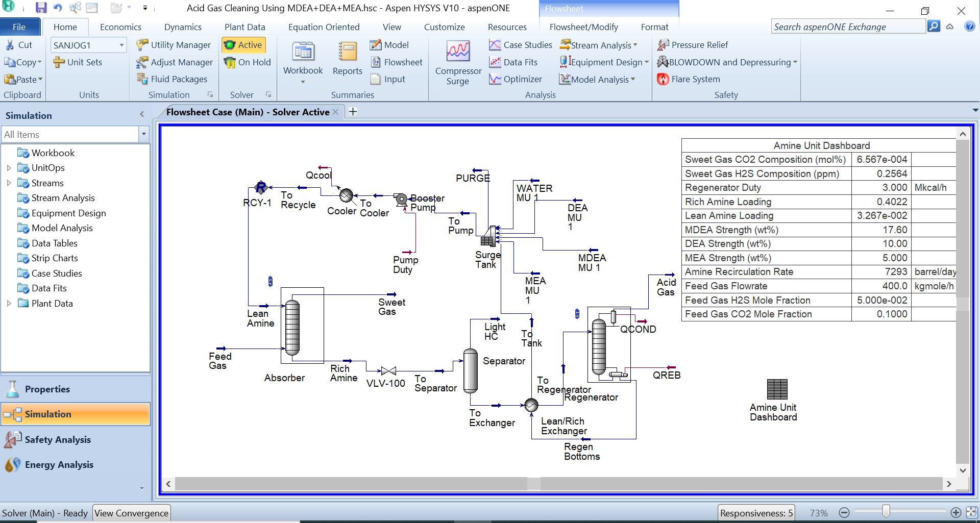Zoom in with the plus button

(956, 513)
